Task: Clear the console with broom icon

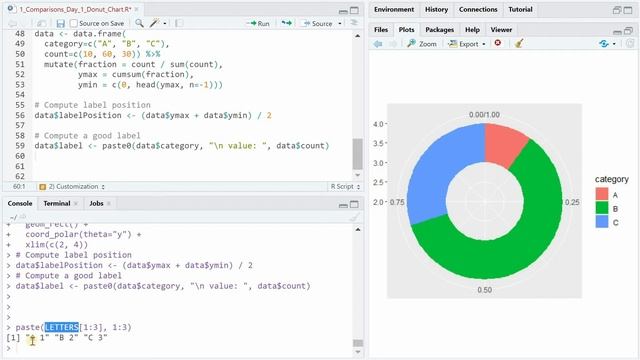Action: (354, 218)
